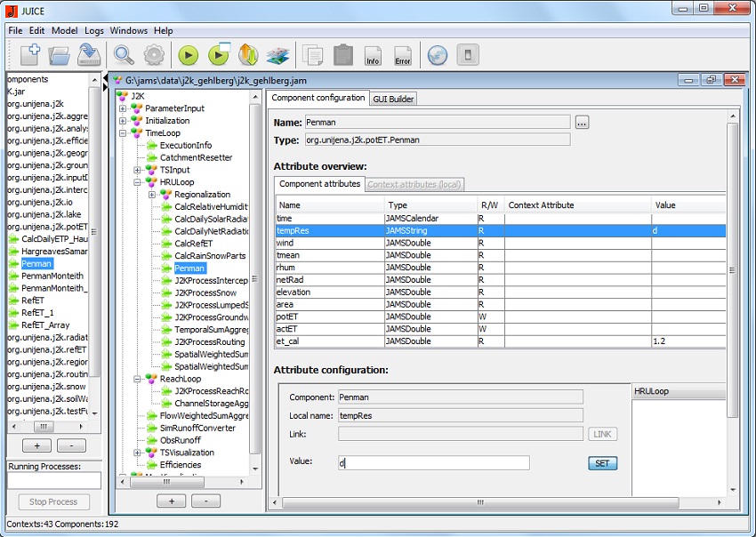Click the New model toolbar icon

point(28,55)
